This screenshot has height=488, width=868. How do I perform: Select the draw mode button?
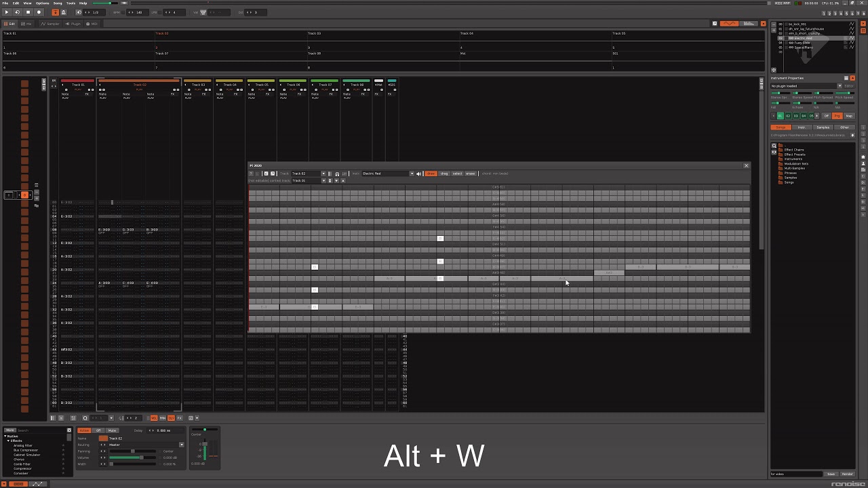[x=431, y=174]
